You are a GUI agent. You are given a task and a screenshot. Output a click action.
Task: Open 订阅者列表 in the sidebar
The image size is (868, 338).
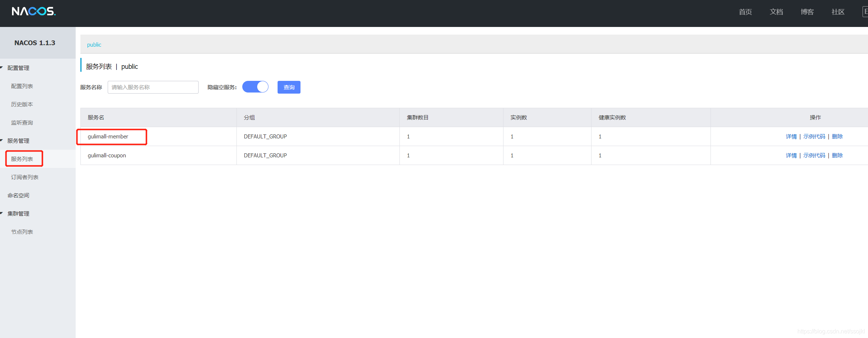coord(25,177)
